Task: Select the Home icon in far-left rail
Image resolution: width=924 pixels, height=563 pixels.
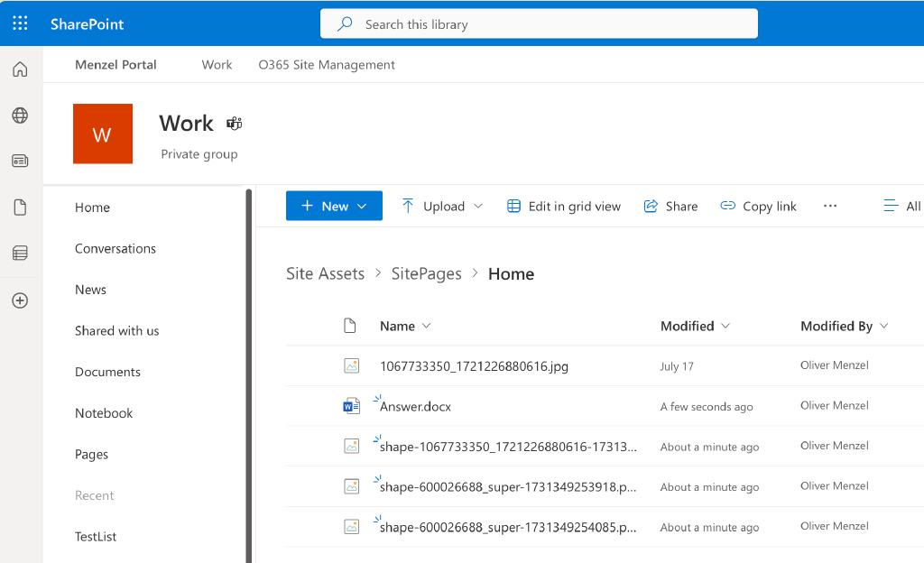Action: (19, 69)
